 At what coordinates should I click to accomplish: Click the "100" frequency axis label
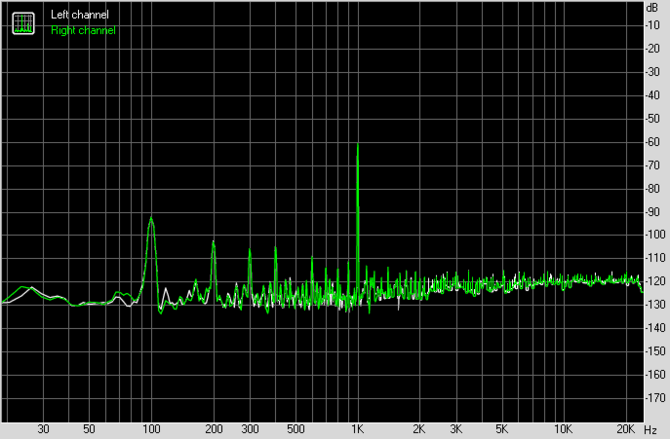coord(151,429)
